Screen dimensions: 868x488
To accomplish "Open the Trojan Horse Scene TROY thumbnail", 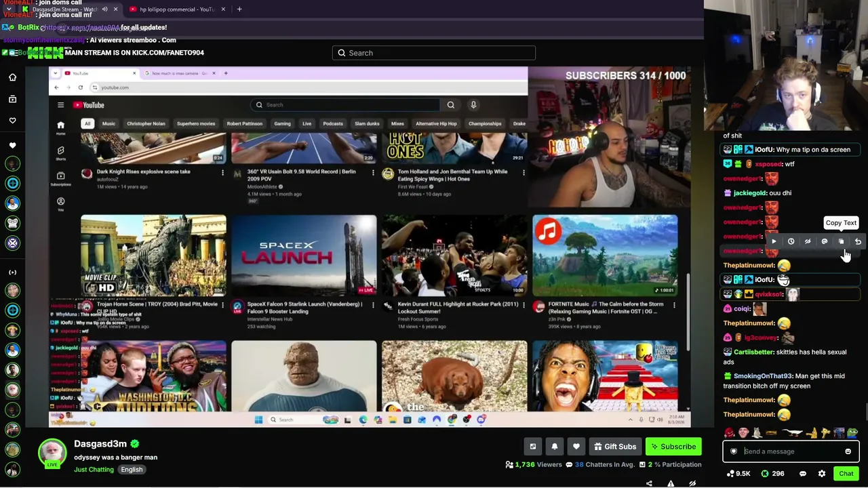I will click(153, 256).
